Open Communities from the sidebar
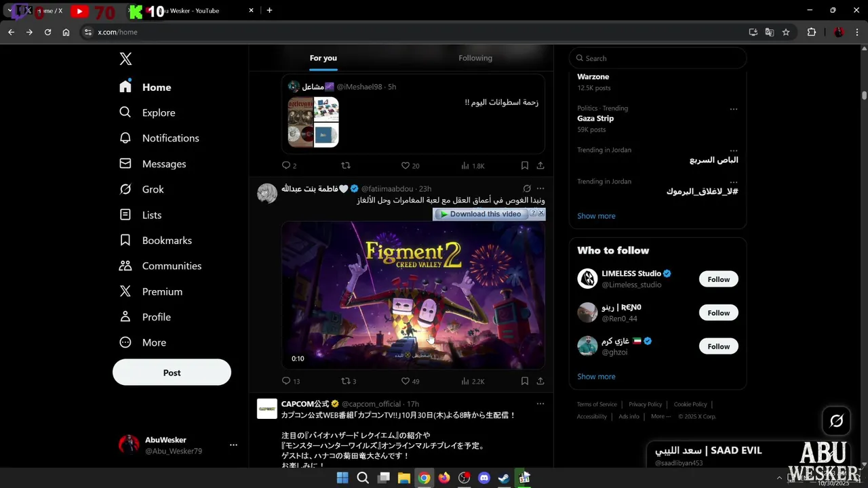Image resolution: width=868 pixels, height=488 pixels. tap(160, 266)
